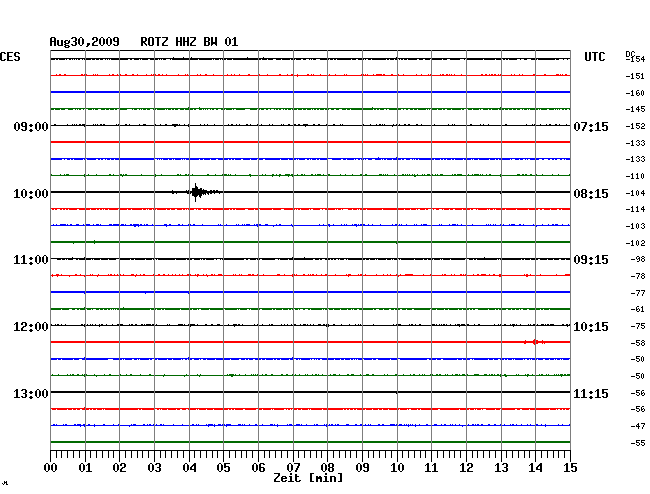Select the 13:00 time label
The image size is (650, 494).
click(31, 393)
